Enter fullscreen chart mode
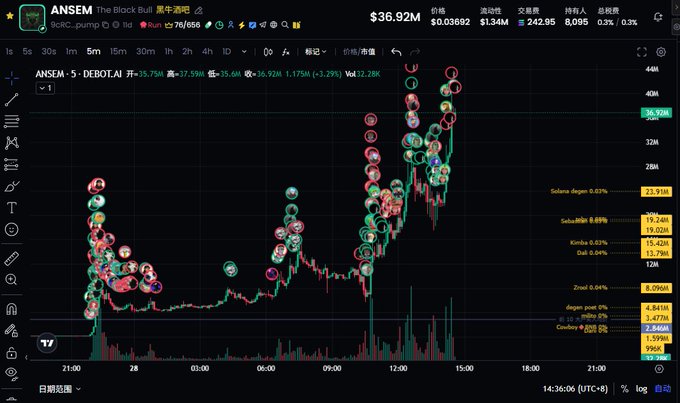This screenshot has width=680, height=403. pyautogui.click(x=642, y=52)
